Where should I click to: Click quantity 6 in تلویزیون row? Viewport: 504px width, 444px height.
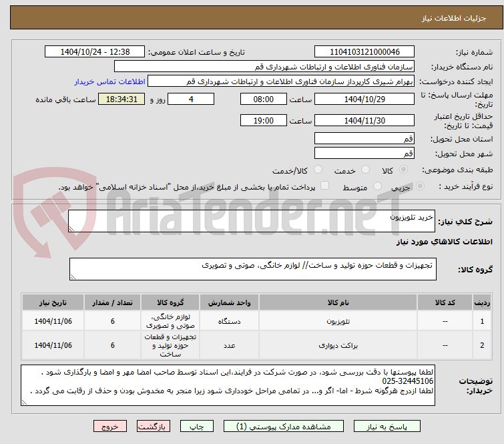(x=112, y=321)
